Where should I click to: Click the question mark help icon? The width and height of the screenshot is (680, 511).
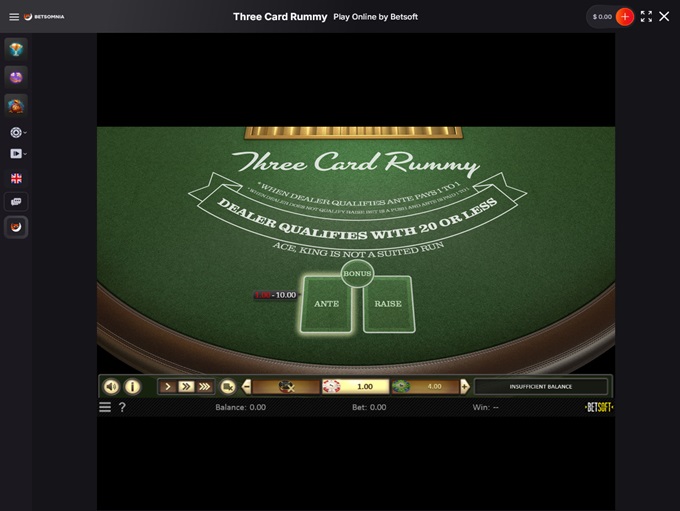(122, 407)
